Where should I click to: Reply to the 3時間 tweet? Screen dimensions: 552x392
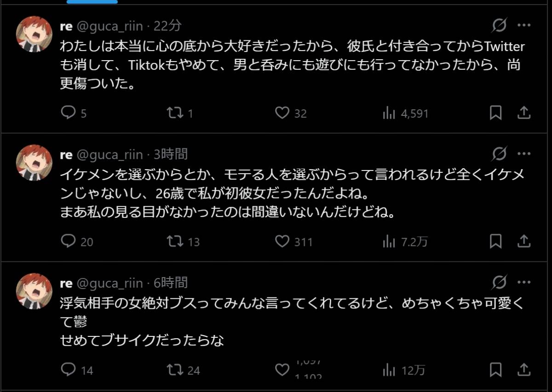pyautogui.click(x=68, y=241)
